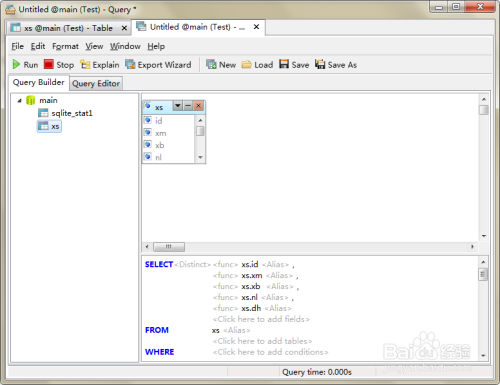The image size is (500, 385).
Task: Click the Load folder icon
Action: tap(247, 64)
